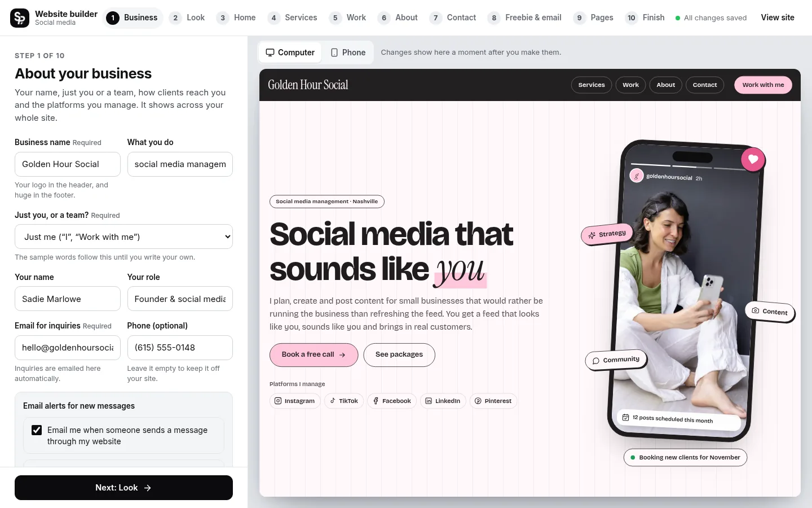Click the LinkedIn icon in the platform chip
The image size is (812, 508).
coord(429,401)
